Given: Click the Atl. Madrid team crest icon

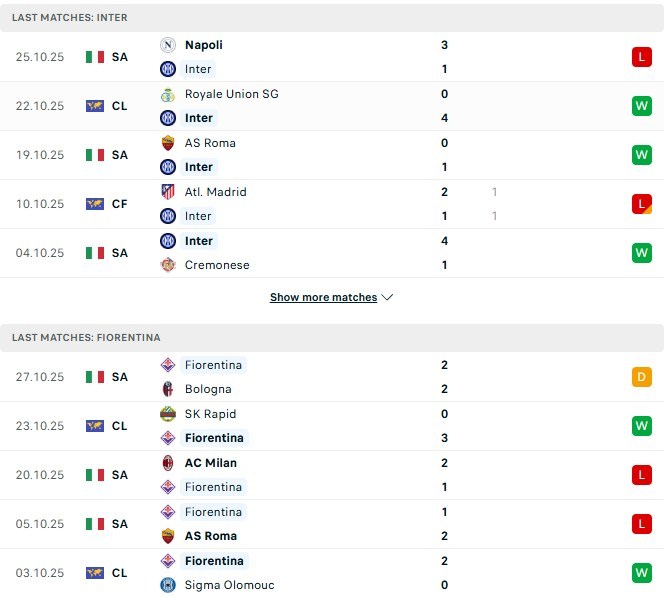Looking at the screenshot, I should pyautogui.click(x=168, y=192).
